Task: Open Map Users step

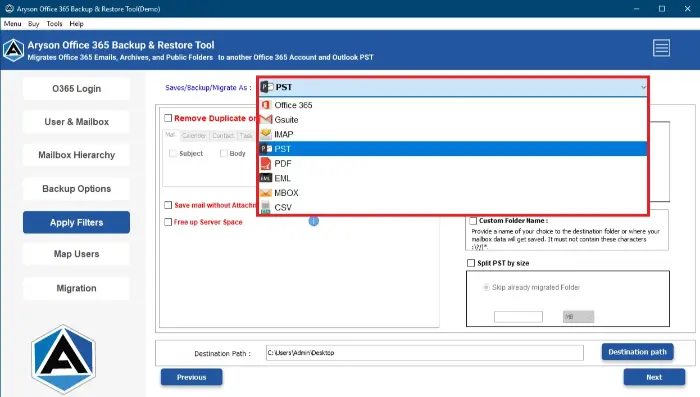Action: click(76, 254)
